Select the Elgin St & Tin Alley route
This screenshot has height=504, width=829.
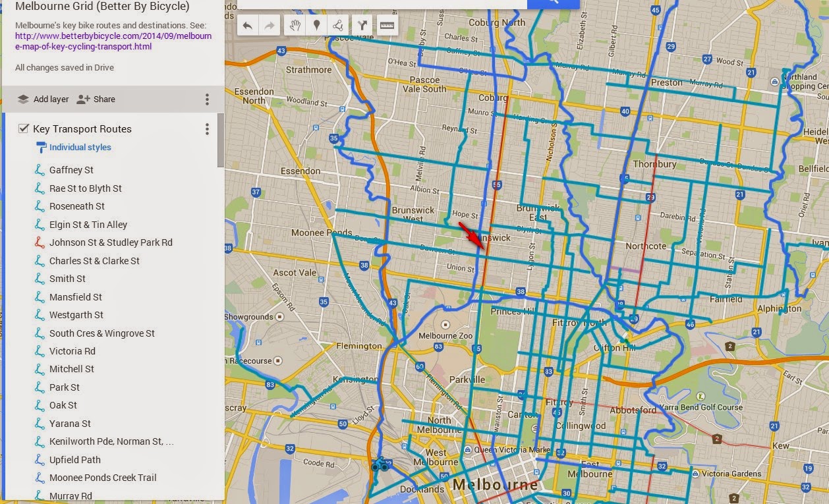(x=88, y=225)
